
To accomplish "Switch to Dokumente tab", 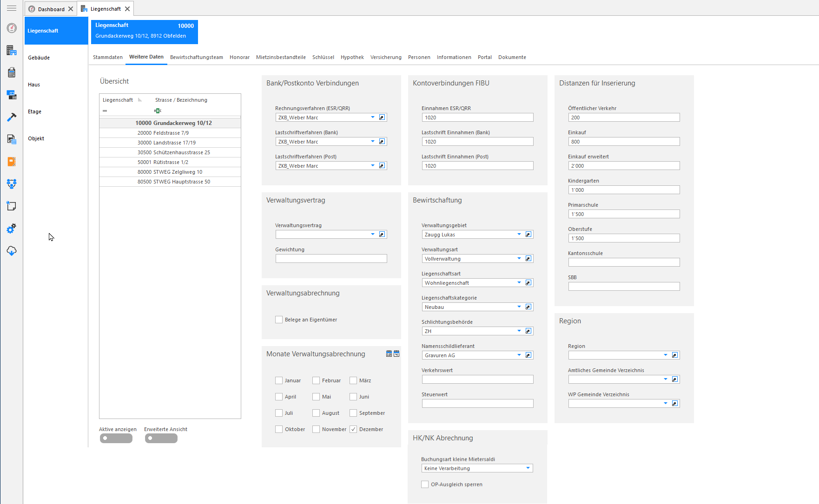I will (x=512, y=57).
